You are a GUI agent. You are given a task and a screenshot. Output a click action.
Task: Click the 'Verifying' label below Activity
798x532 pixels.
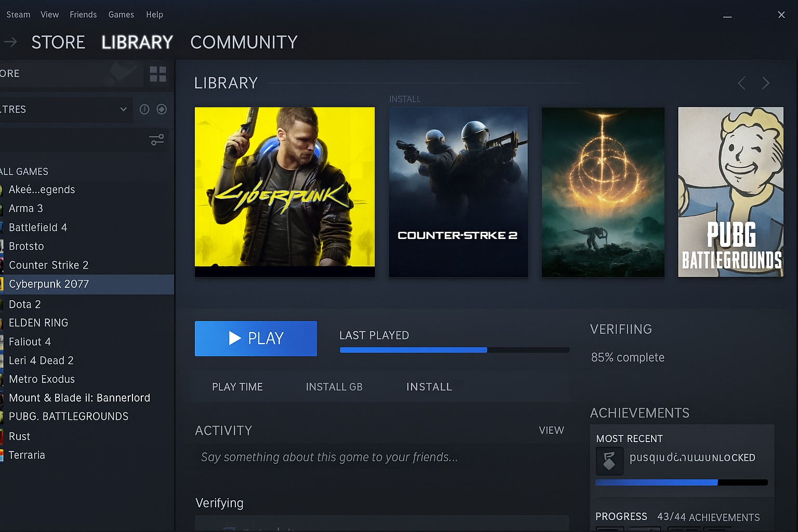pos(219,503)
